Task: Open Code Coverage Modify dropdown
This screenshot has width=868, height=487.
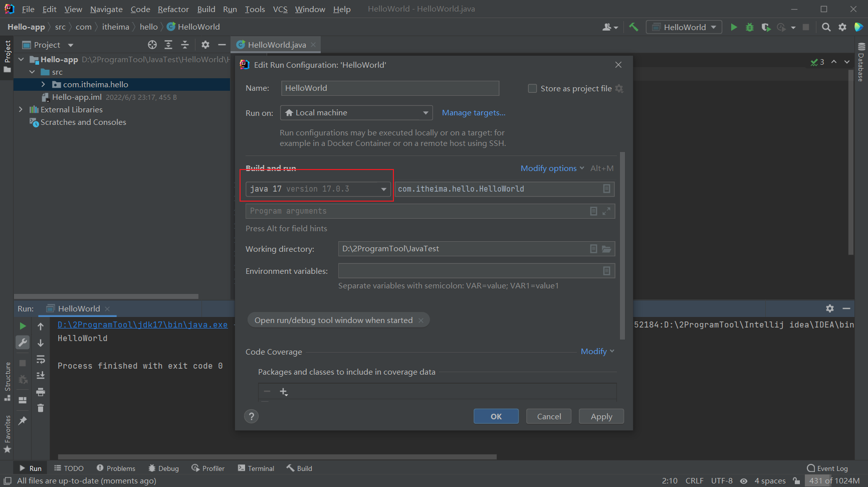Action: pyautogui.click(x=597, y=352)
